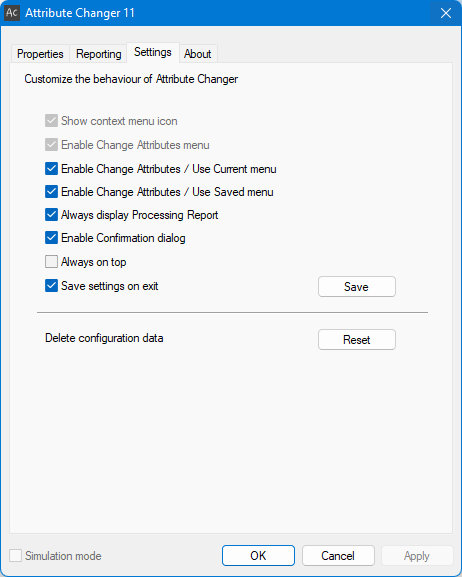The height and width of the screenshot is (577, 462).
Task: Click 'Customize the behaviour of Attribute Changer' text
Action: pyautogui.click(x=131, y=79)
